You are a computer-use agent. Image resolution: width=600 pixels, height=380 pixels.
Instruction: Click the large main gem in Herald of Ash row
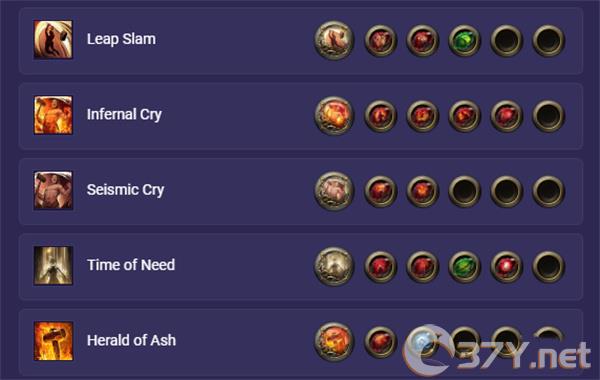334,342
